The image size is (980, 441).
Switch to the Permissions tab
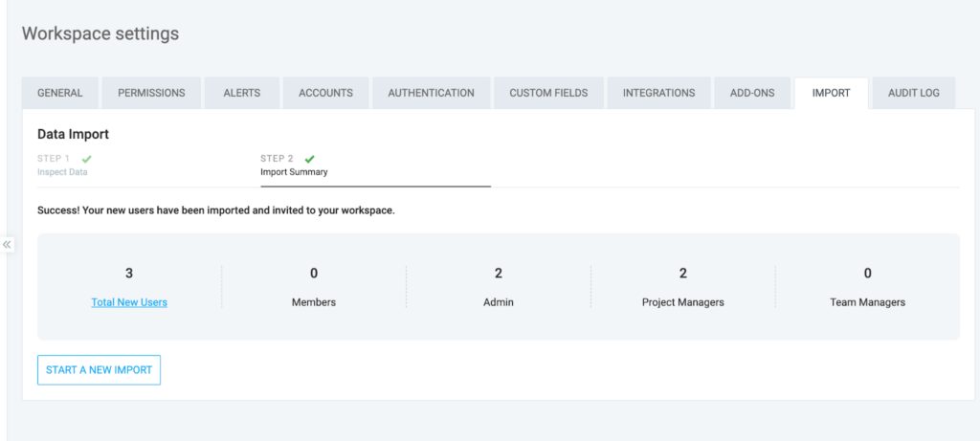pyautogui.click(x=151, y=93)
